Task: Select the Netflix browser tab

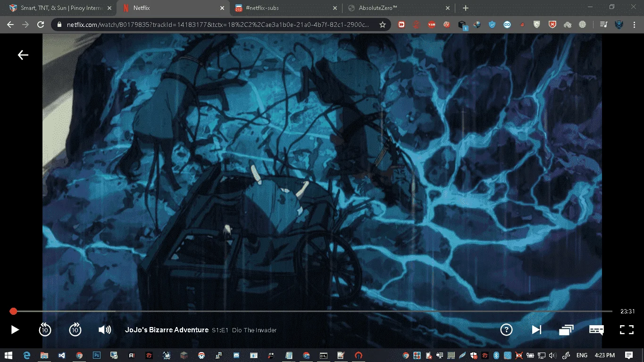Action: click(173, 8)
